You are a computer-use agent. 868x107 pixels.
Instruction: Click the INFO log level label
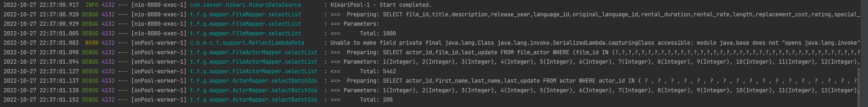[92, 5]
